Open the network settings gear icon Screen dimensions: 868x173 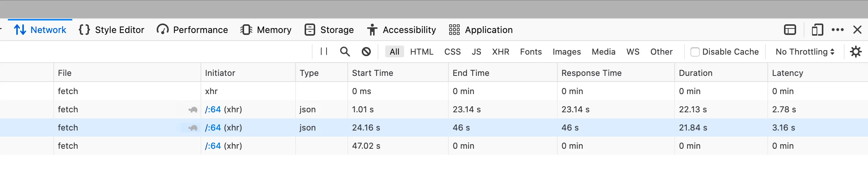point(856,52)
